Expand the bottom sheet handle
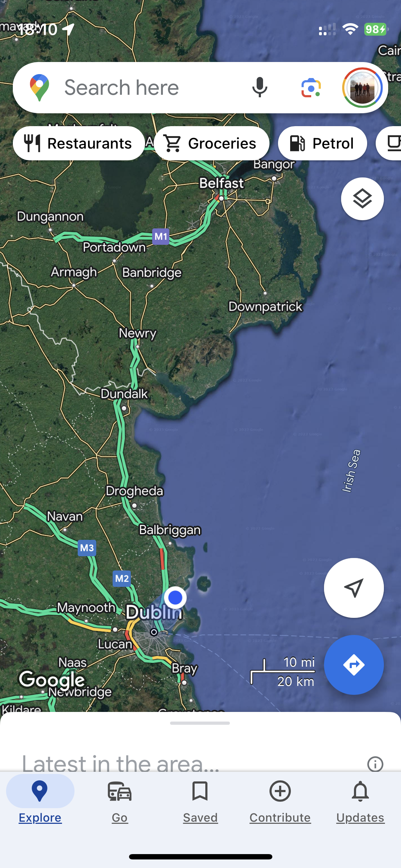This screenshot has height=868, width=401. (x=200, y=723)
